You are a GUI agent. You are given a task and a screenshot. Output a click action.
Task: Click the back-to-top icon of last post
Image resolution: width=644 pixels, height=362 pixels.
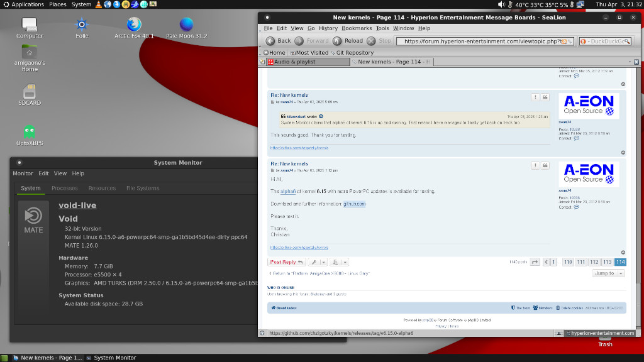pos(623,253)
